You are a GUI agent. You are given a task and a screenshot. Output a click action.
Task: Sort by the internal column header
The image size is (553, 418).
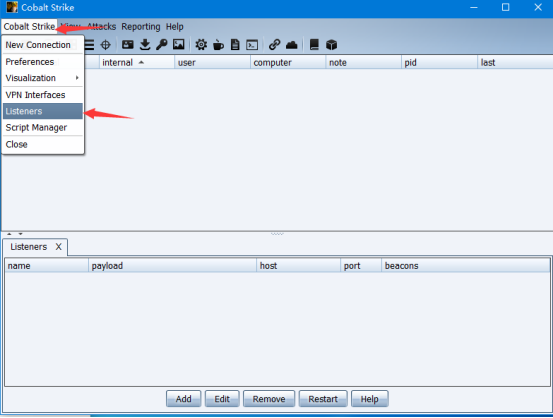tap(137, 62)
